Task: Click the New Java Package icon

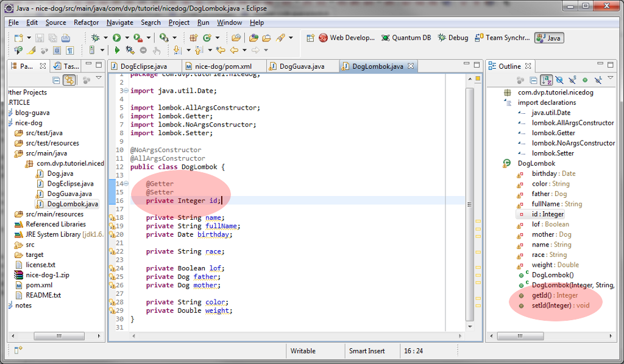Action: click(x=194, y=38)
